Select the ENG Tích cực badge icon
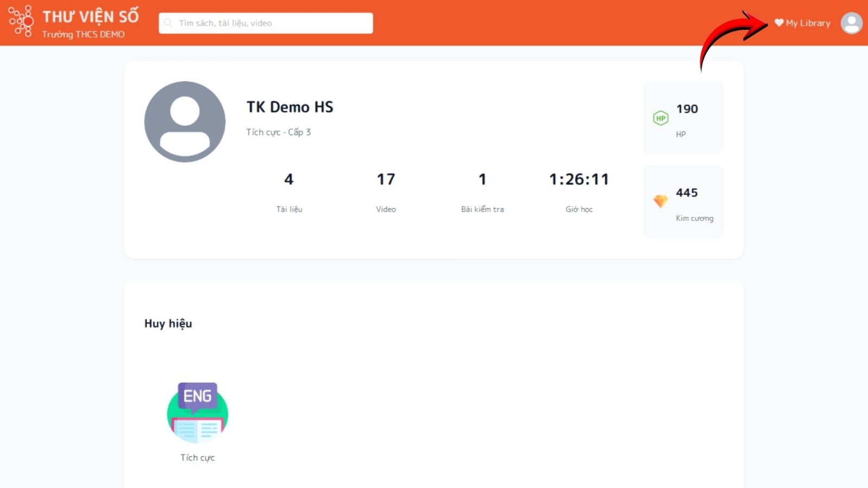 pyautogui.click(x=197, y=413)
